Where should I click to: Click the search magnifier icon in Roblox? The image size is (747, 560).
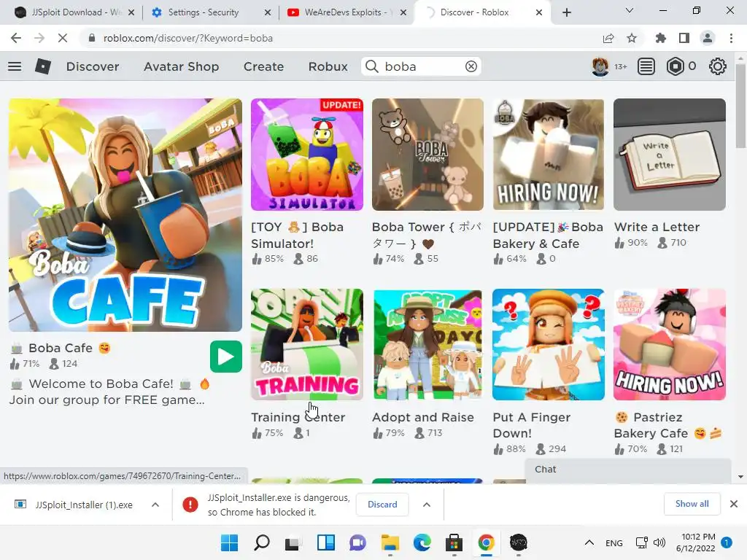371,66
